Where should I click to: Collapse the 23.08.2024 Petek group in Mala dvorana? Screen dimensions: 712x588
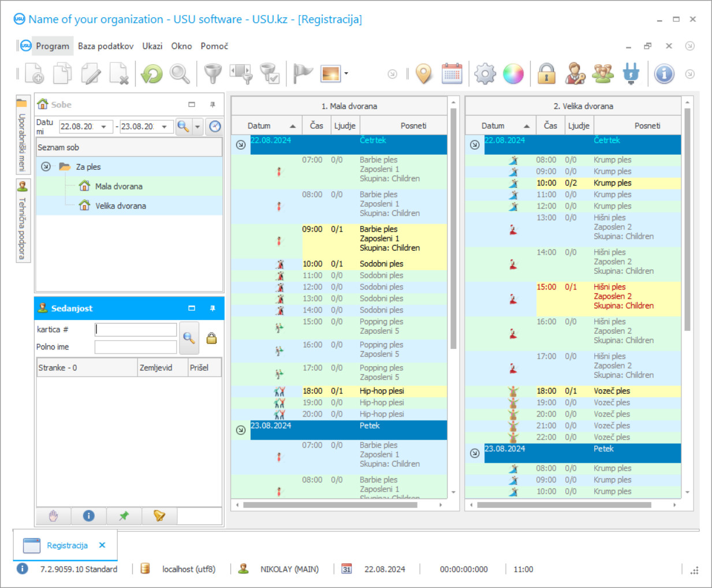pos(241,430)
